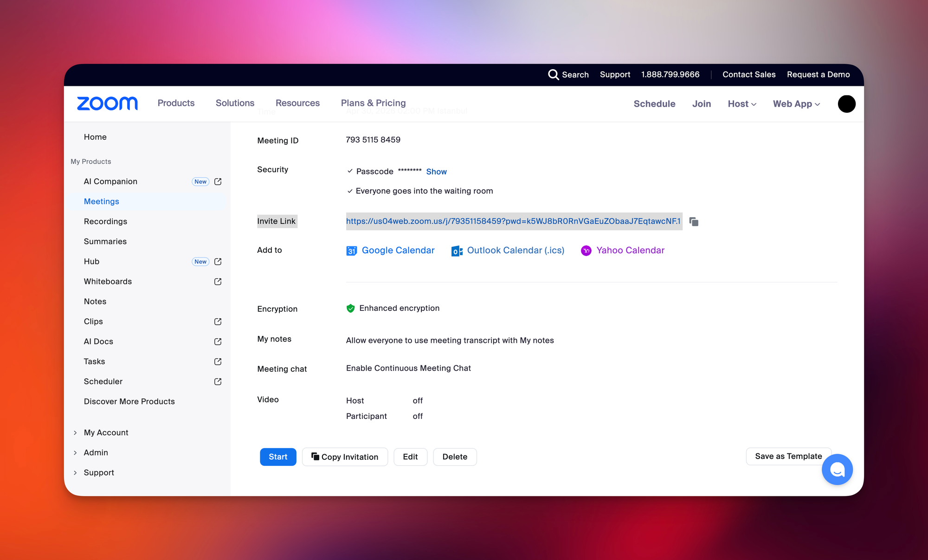Start the meeting
This screenshot has height=560, width=928.
(278, 457)
